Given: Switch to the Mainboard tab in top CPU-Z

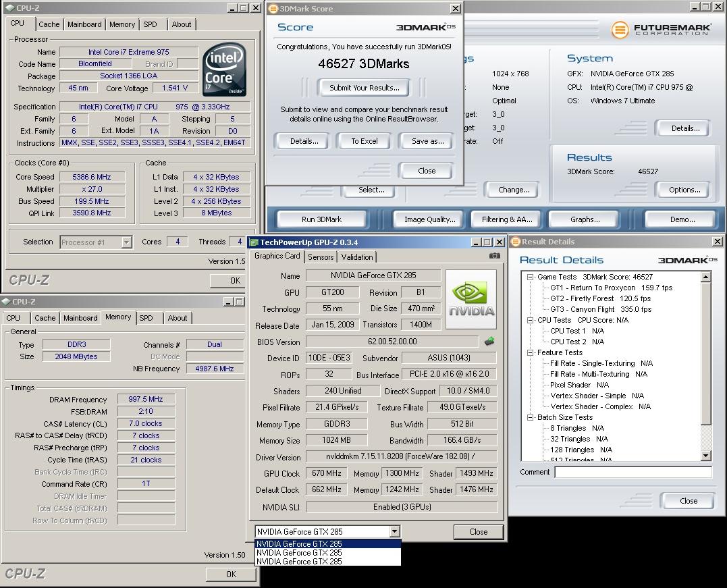Looking at the screenshot, I should click(x=84, y=24).
